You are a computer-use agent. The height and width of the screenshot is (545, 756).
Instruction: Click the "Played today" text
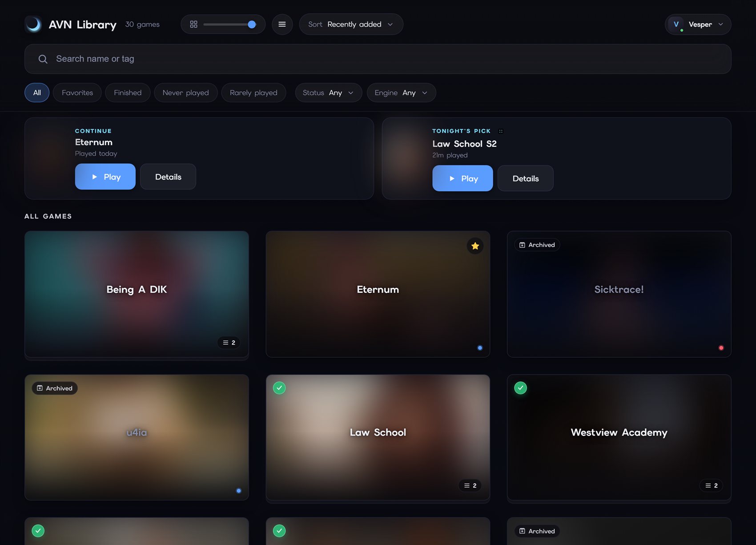coord(96,153)
